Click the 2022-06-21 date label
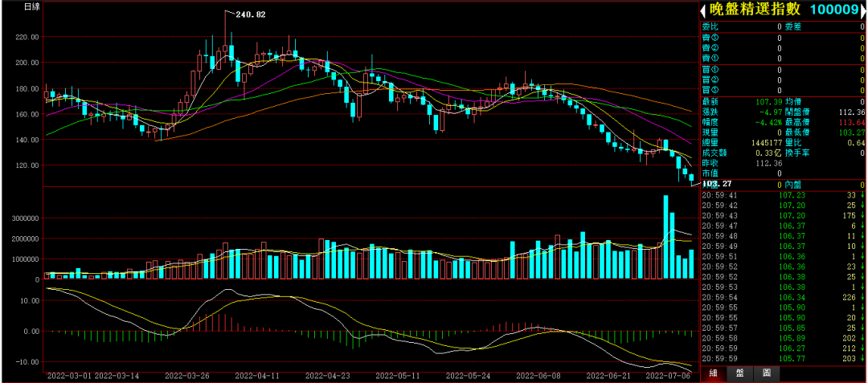868x383 pixels. point(611,377)
